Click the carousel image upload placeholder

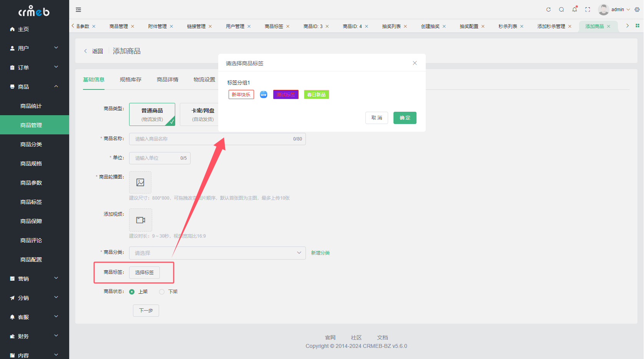tap(140, 182)
